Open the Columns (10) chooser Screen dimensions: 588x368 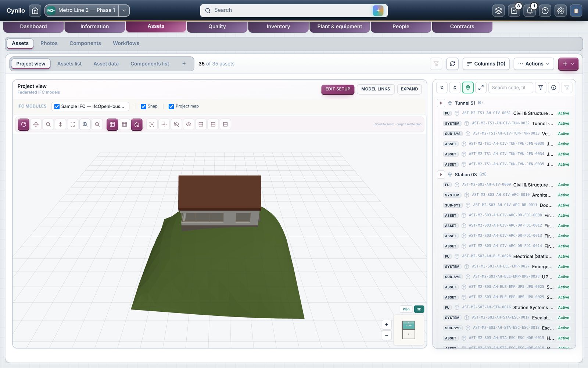(x=486, y=64)
